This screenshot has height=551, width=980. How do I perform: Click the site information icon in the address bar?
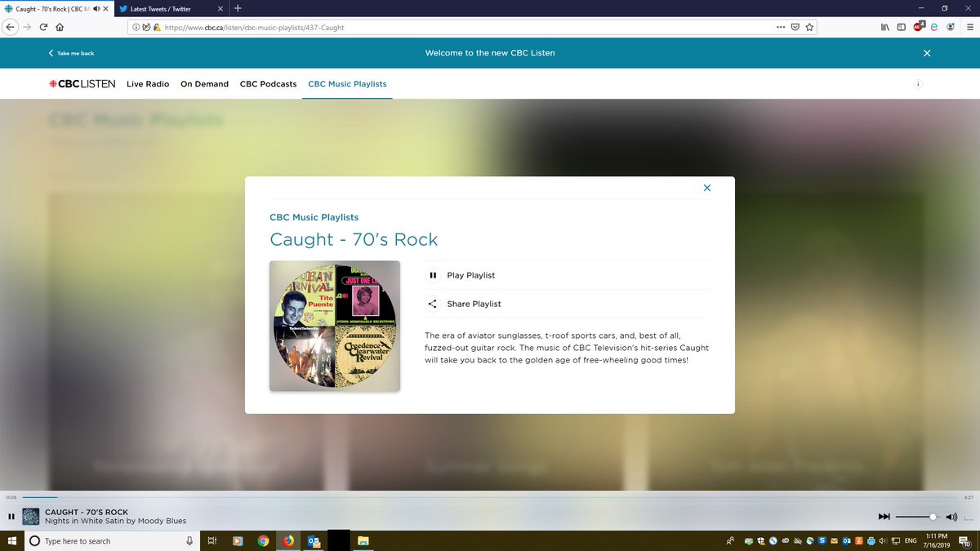[136, 27]
